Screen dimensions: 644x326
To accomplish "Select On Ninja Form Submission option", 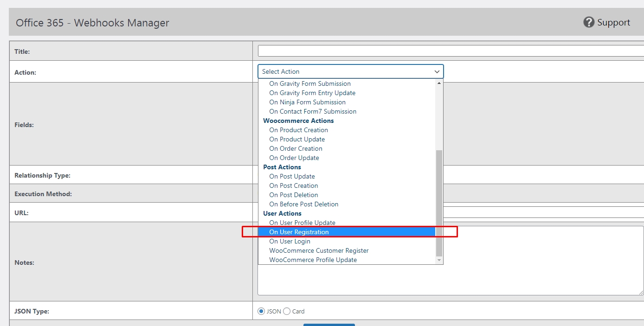I will (x=307, y=102).
